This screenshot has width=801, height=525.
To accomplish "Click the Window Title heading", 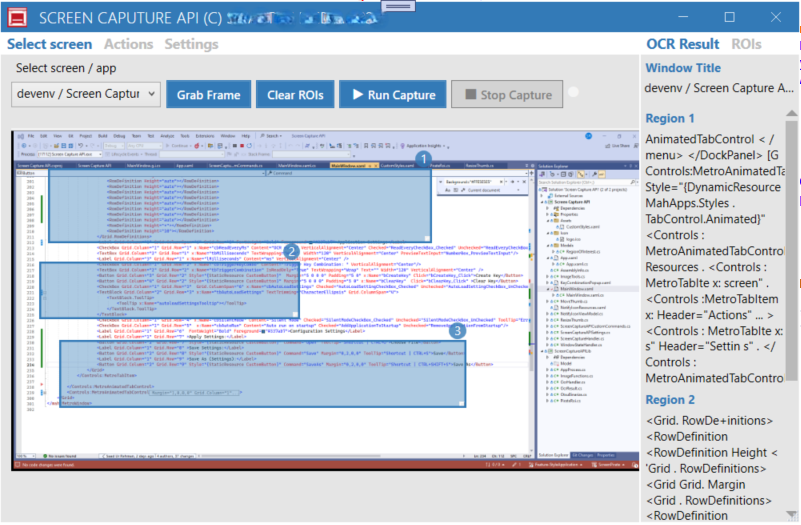I will click(x=683, y=68).
